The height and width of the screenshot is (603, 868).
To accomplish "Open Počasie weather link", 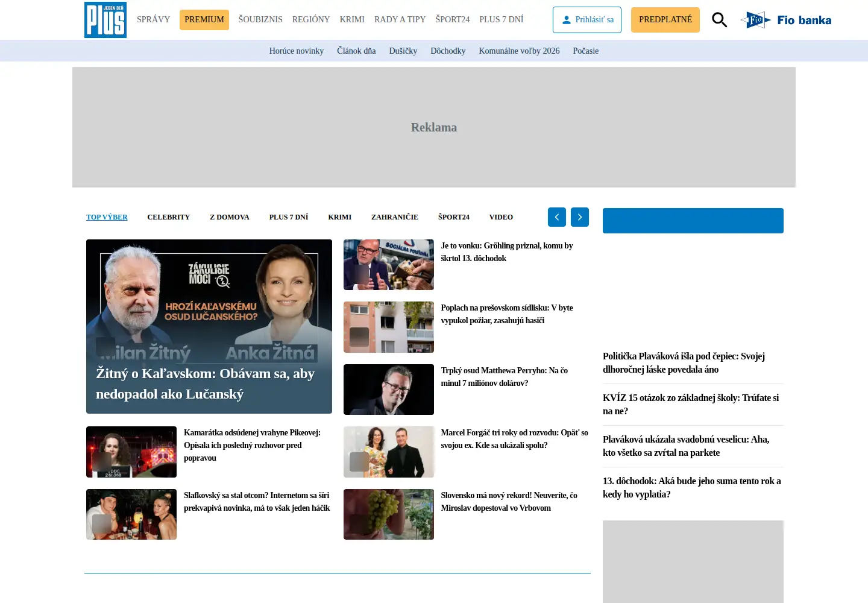I will (x=586, y=51).
